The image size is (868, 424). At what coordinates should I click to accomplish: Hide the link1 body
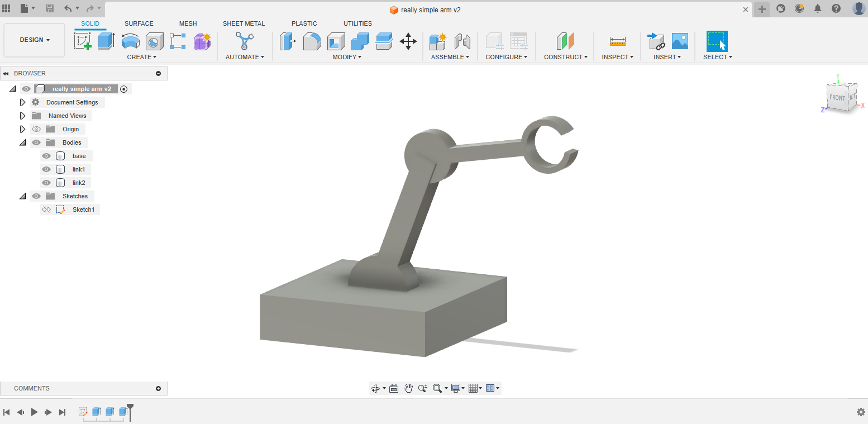pos(46,169)
